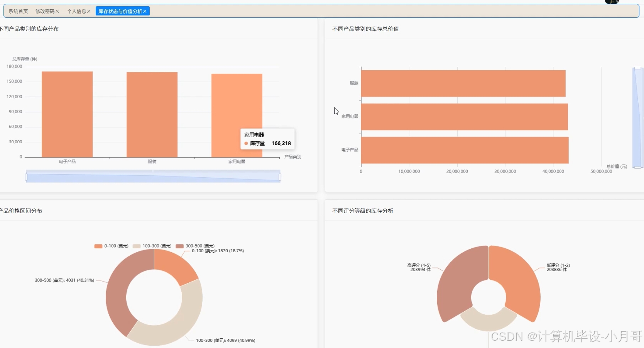The width and height of the screenshot is (644, 348).
Task: Click the 166,218 value in the tooltip
Action: (281, 143)
